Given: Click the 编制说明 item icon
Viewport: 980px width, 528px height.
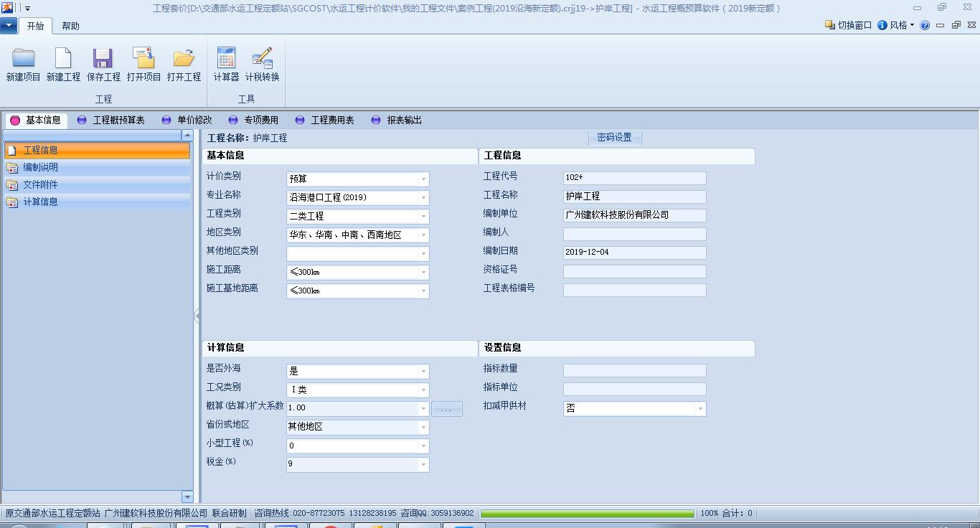Looking at the screenshot, I should [x=12, y=168].
